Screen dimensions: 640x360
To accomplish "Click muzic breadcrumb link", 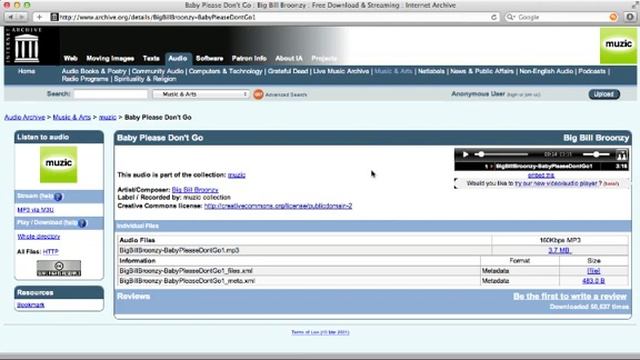I will [x=107, y=117].
